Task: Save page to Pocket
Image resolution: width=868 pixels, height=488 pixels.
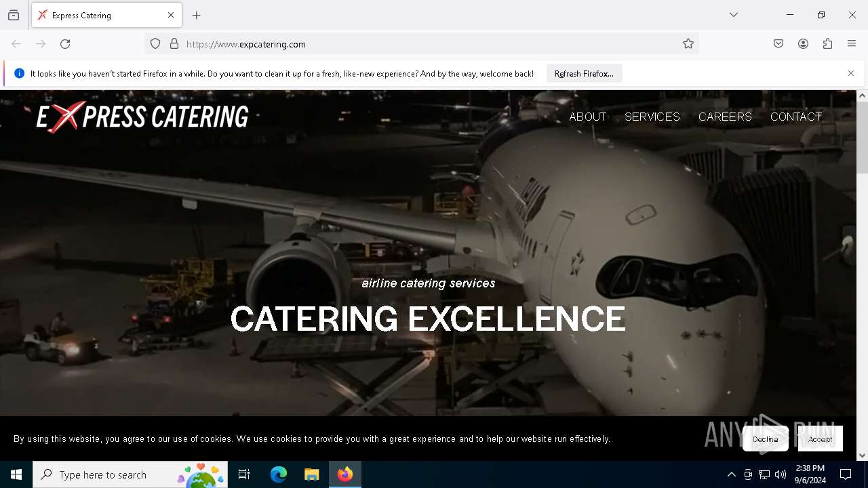Action: point(778,44)
